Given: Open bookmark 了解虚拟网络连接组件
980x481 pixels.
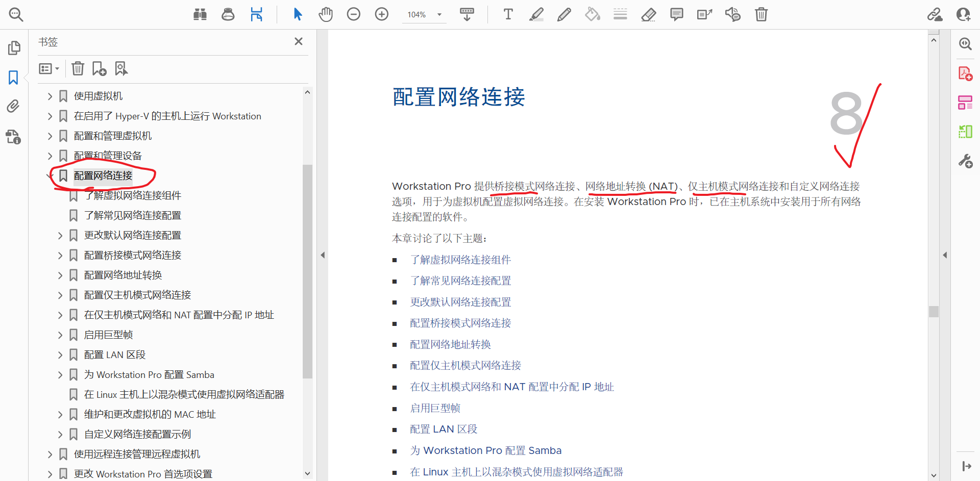Looking at the screenshot, I should pos(133,195).
